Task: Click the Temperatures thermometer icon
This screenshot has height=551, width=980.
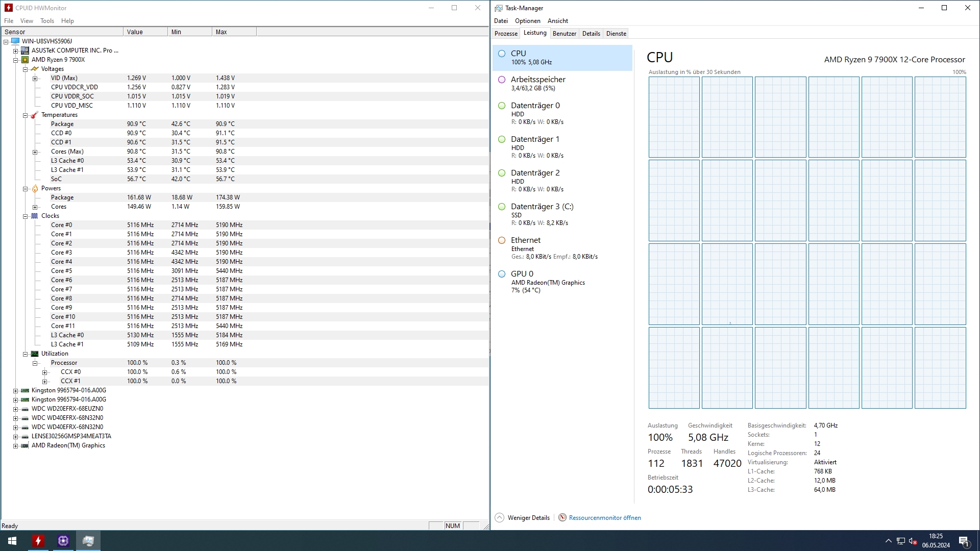Action: (35, 115)
